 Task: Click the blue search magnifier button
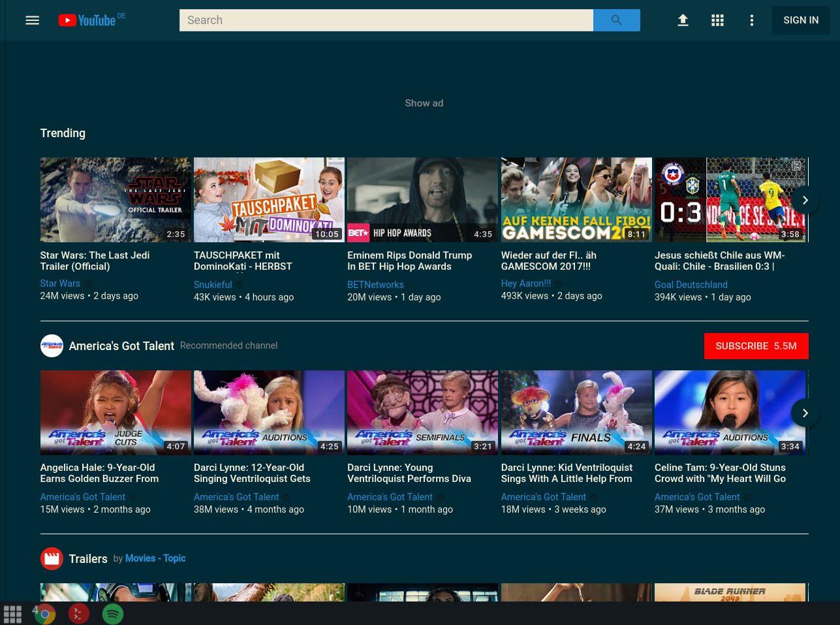click(x=617, y=20)
